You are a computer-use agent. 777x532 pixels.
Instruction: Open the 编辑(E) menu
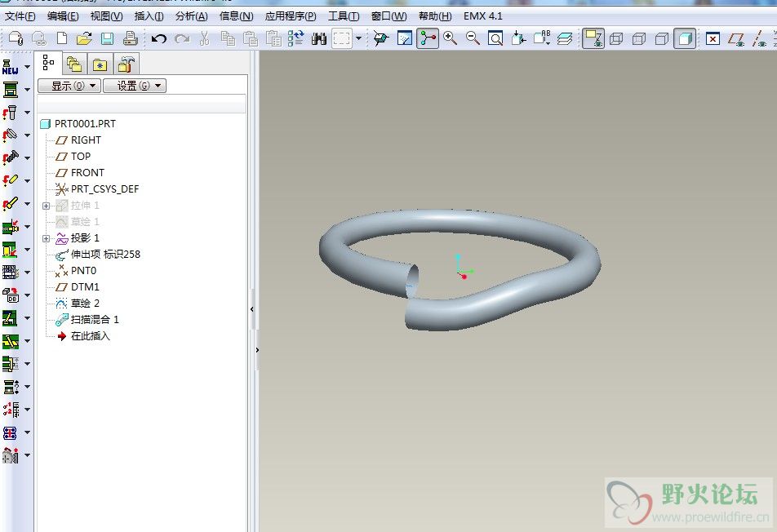click(x=63, y=16)
